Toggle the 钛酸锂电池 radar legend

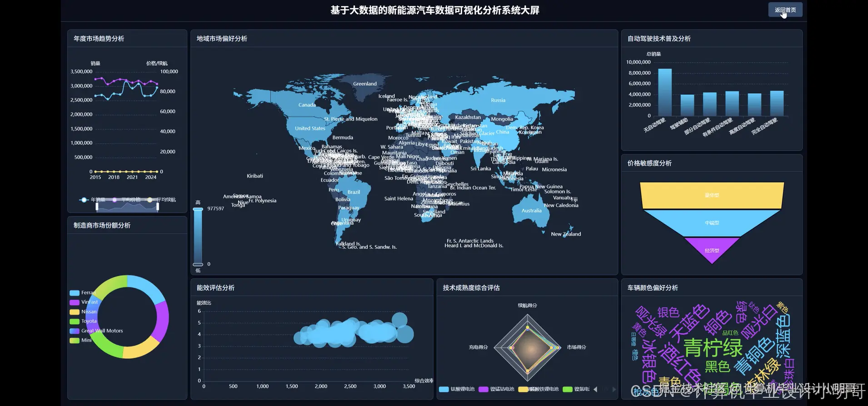(x=457, y=389)
